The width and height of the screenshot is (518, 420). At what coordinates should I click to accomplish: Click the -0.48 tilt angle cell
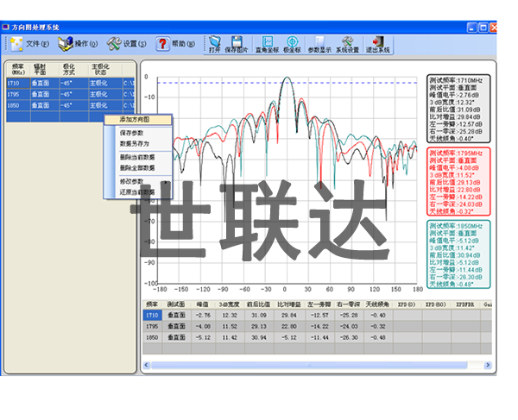click(378, 337)
